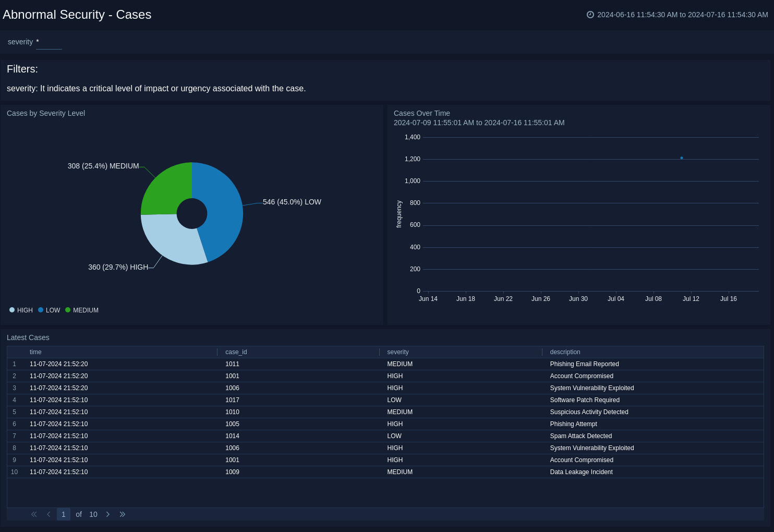Click the '308 (25.4%) MEDIUM' pie label
This screenshot has width=774, height=532.
click(103, 166)
